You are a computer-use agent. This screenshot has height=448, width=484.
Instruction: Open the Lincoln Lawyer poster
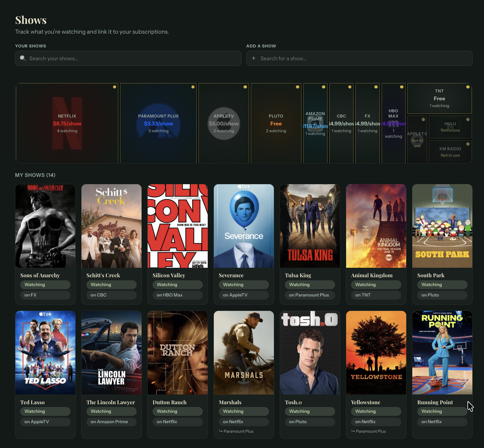click(112, 353)
